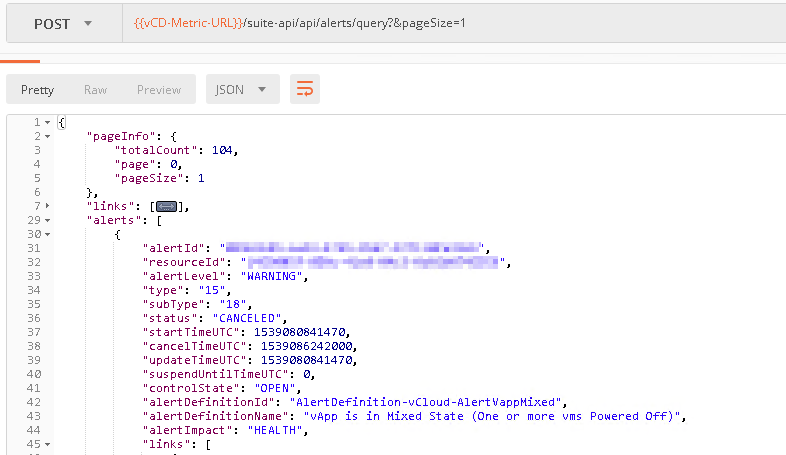Image resolution: width=786 pixels, height=455 pixels.
Task: Toggle the wrap lines icon
Action: tap(304, 89)
